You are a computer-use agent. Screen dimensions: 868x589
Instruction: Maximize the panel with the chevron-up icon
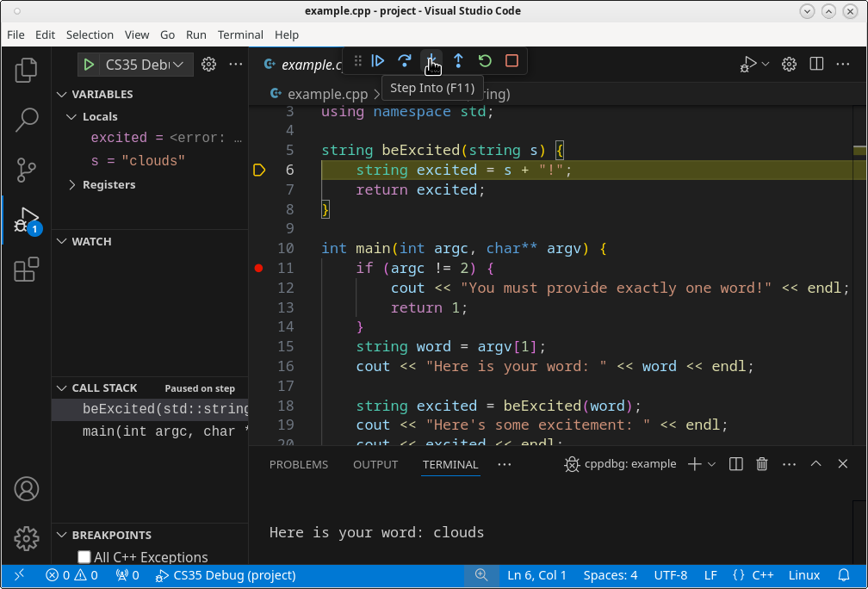816,464
